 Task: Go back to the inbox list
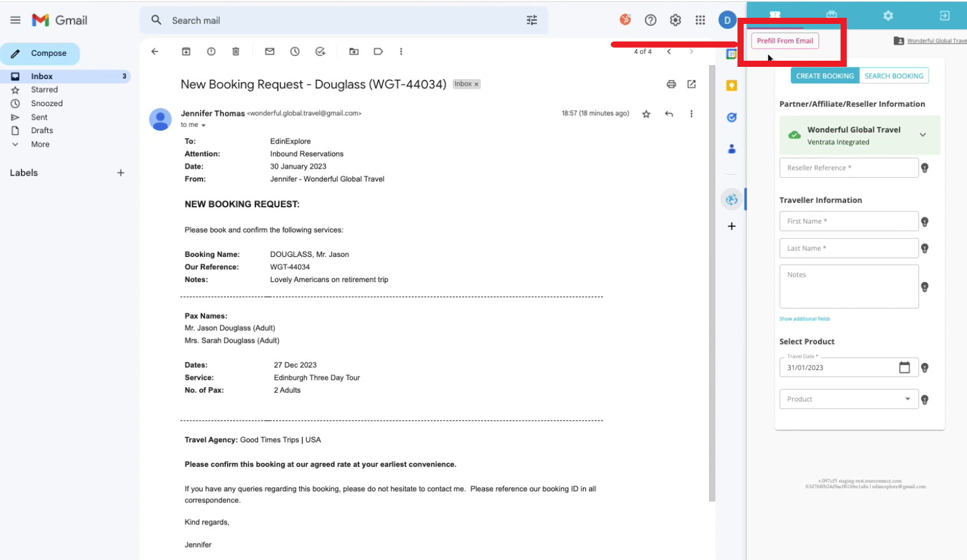pyautogui.click(x=155, y=52)
